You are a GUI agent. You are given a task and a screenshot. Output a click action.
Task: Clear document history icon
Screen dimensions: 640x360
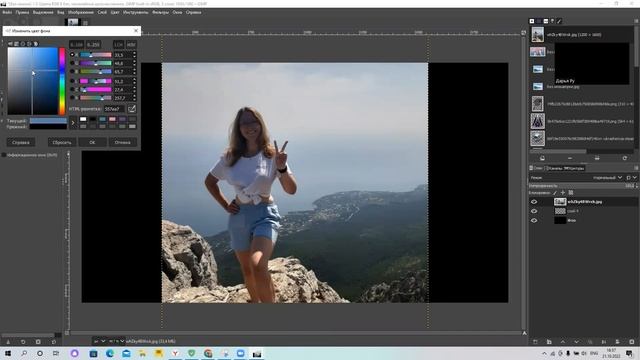(597, 158)
